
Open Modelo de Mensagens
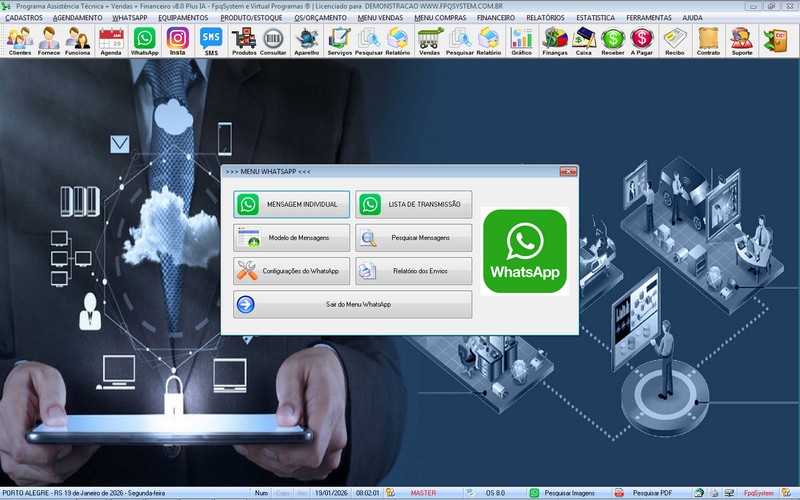pyautogui.click(x=291, y=238)
